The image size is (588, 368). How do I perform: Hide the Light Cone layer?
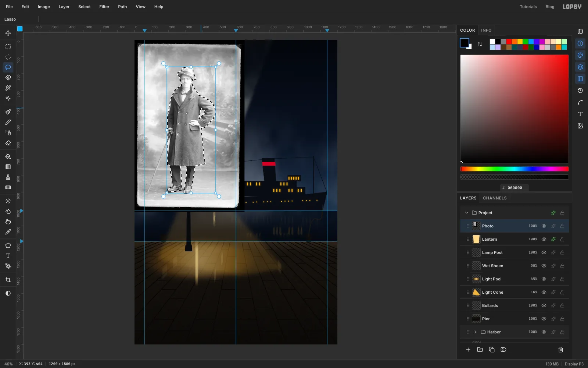[x=544, y=292]
